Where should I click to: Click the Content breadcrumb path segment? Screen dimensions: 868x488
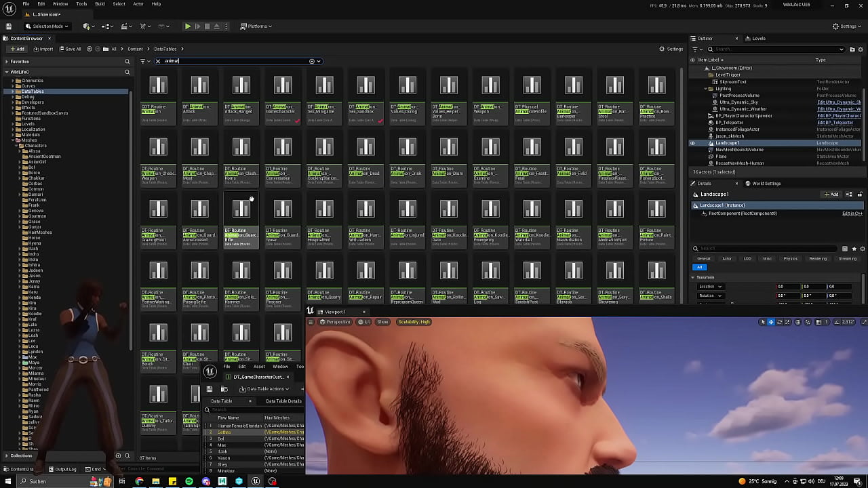(135, 49)
